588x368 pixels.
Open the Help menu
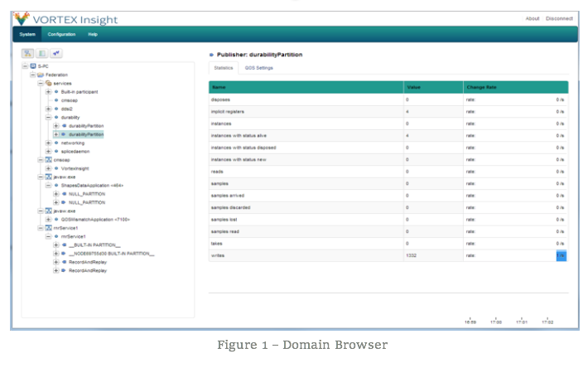coord(93,34)
